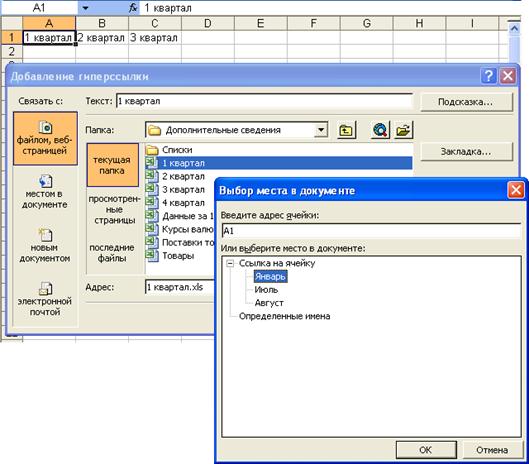This screenshot has width=529, height=464.
Task: Select Январь in the tree
Action: (270, 276)
